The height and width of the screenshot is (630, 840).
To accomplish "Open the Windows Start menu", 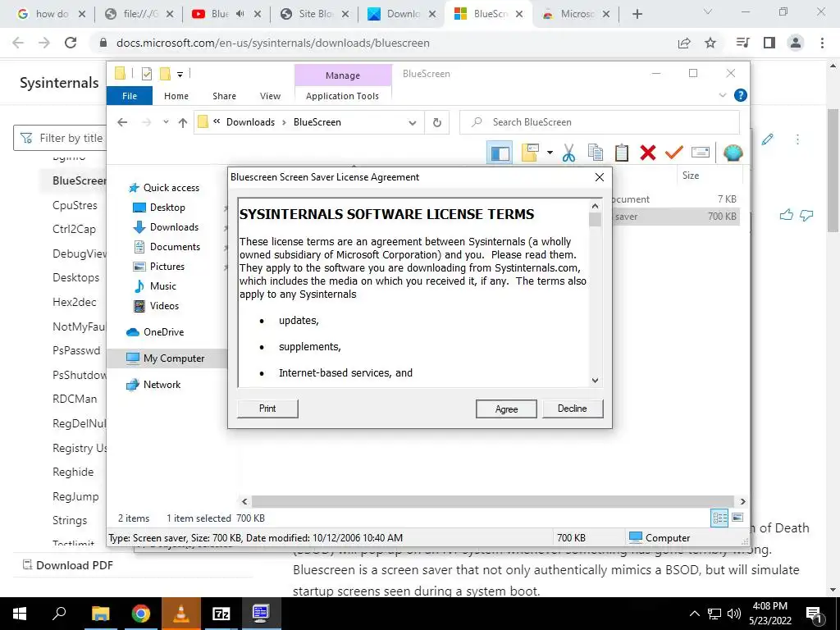I will (x=20, y=614).
